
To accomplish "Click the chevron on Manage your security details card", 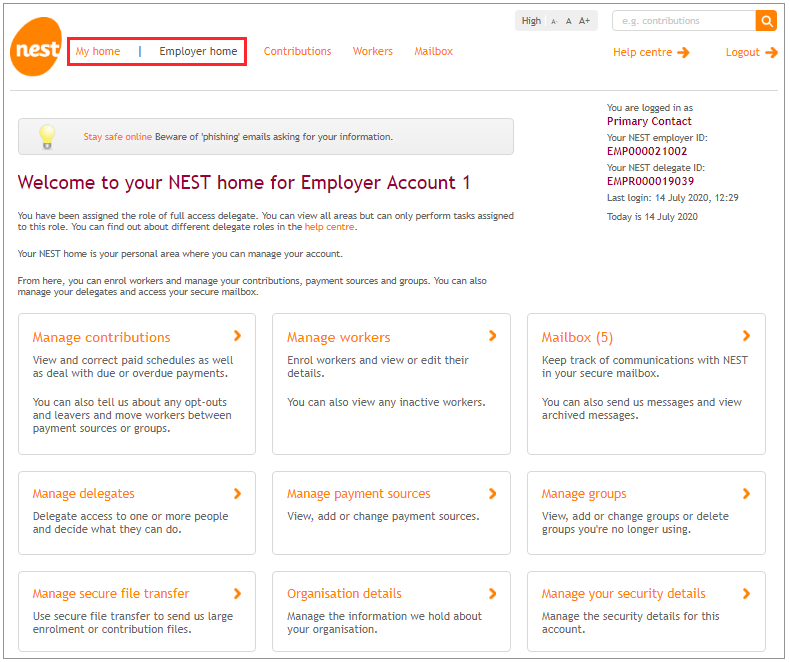I will click(x=747, y=593).
